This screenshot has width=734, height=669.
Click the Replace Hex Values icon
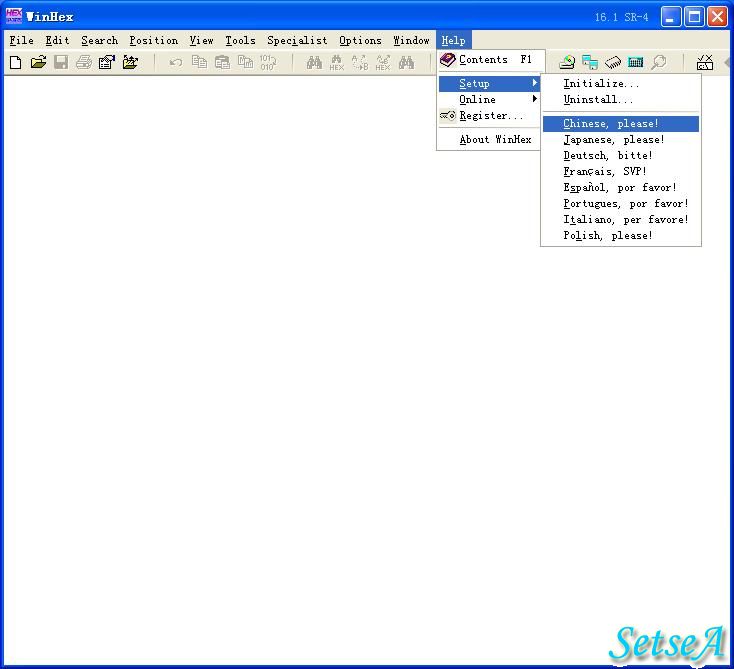(383, 62)
